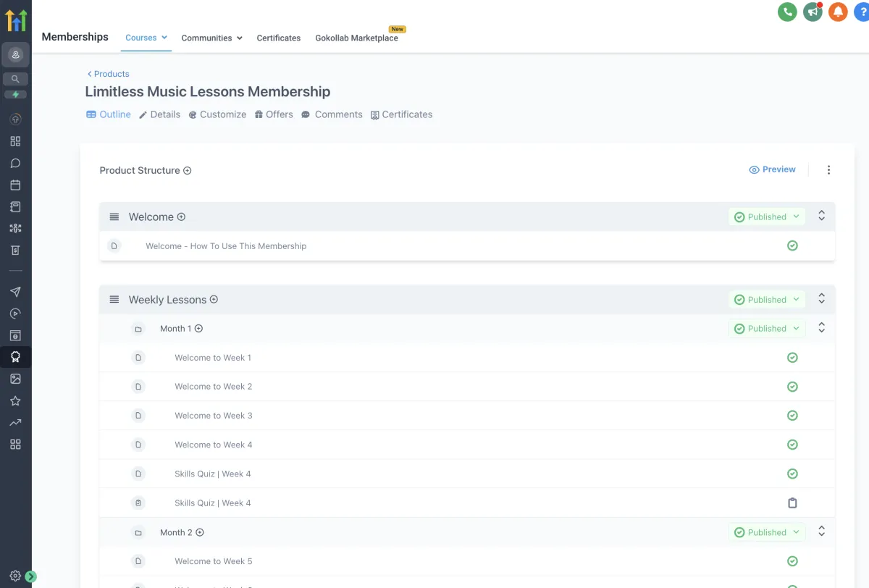The height and width of the screenshot is (588, 869).
Task: Switch to the Customize tab
Action: (x=217, y=114)
